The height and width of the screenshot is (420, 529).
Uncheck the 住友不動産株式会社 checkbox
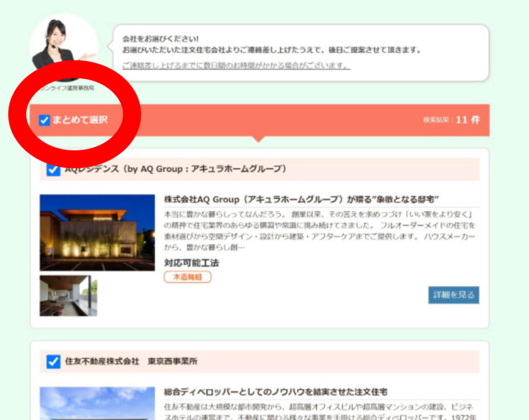pos(53,361)
